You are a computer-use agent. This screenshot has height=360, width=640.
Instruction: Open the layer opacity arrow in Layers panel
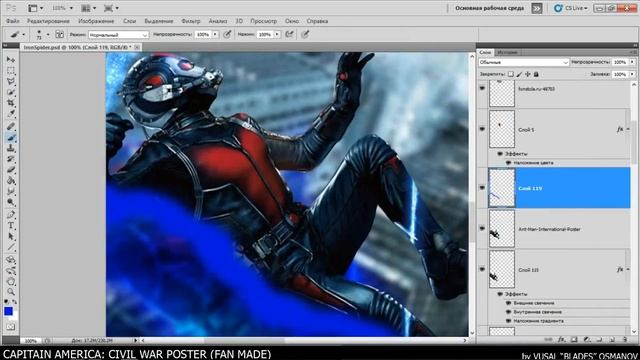click(632, 62)
